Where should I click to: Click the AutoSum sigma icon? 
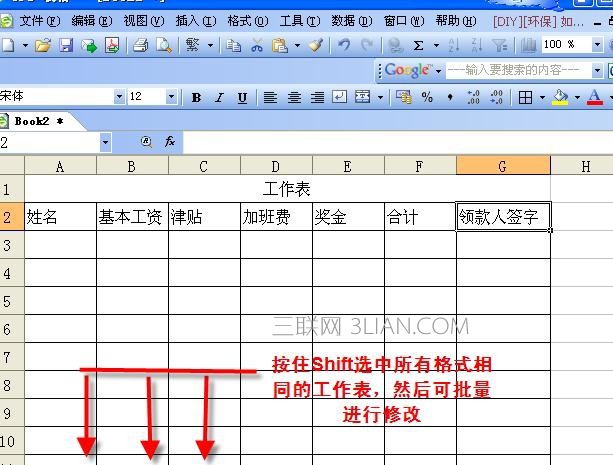click(x=418, y=46)
